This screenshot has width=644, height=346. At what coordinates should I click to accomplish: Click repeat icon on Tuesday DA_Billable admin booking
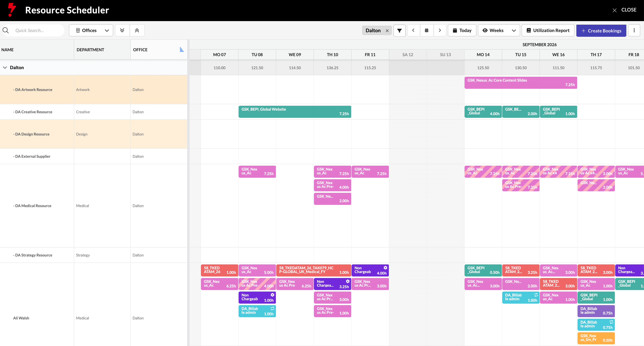click(x=272, y=308)
